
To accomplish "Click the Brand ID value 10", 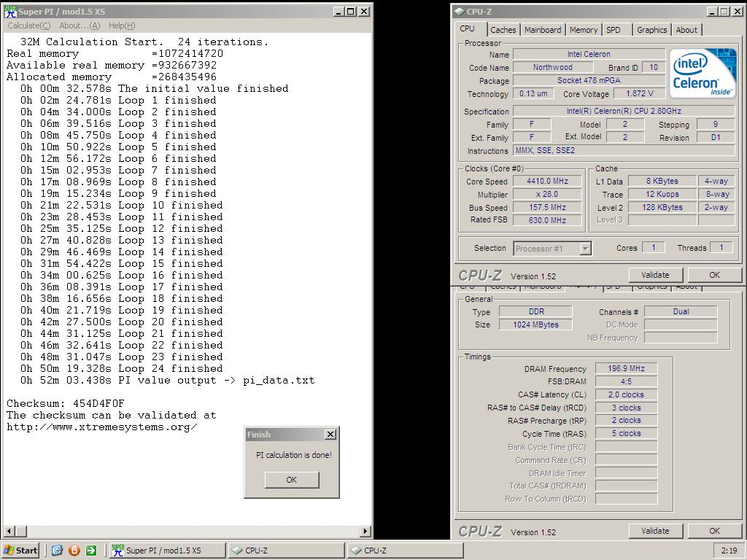I will 654,68.
